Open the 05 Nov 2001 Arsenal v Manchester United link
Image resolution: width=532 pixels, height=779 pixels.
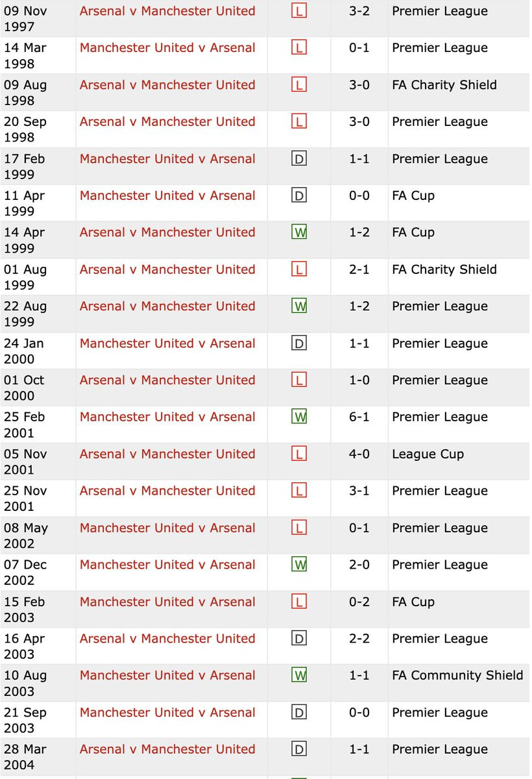click(167, 454)
